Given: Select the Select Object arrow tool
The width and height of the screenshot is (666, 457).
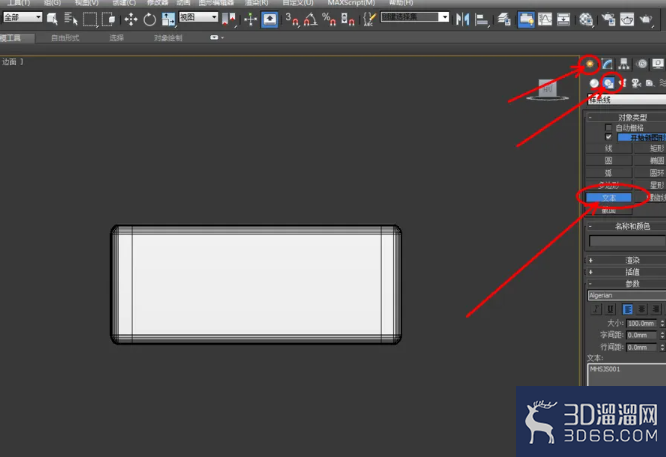Looking at the screenshot, I should point(52,19).
